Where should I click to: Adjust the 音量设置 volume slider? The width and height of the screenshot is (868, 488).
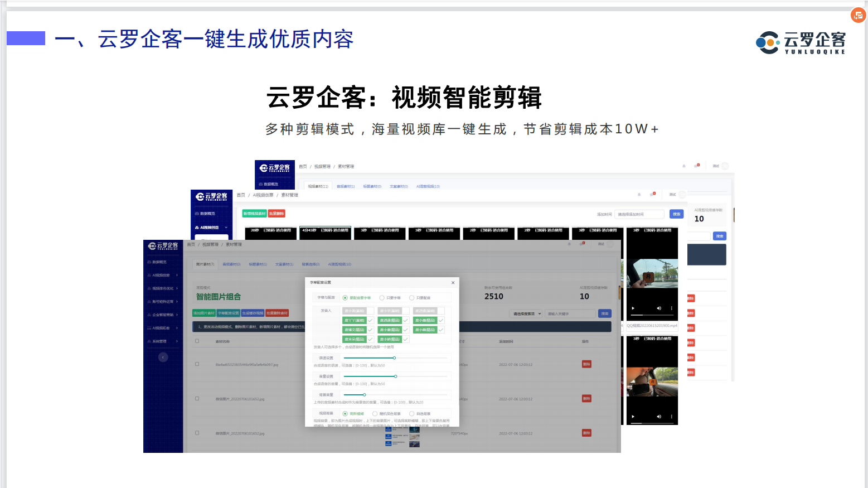click(395, 376)
